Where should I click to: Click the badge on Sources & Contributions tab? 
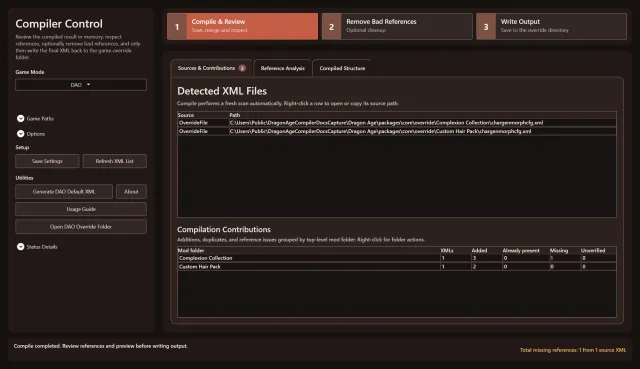pyautogui.click(x=242, y=68)
